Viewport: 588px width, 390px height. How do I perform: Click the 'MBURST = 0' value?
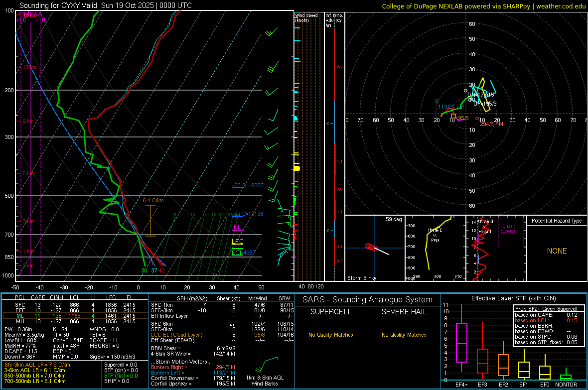pos(104,346)
